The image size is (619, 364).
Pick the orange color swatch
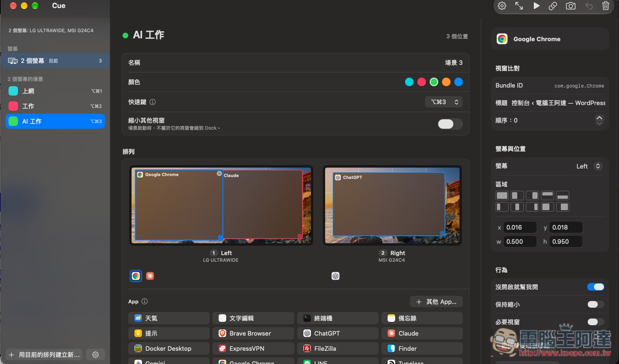tap(446, 82)
